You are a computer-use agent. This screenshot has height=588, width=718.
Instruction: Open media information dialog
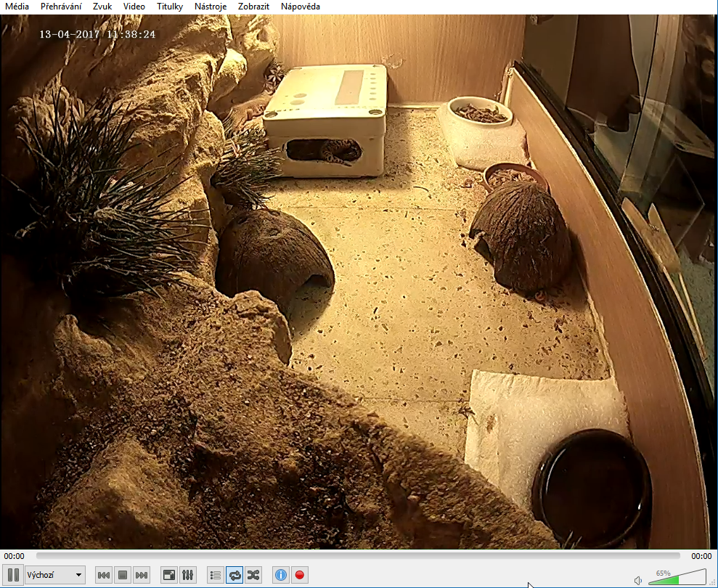(x=281, y=575)
